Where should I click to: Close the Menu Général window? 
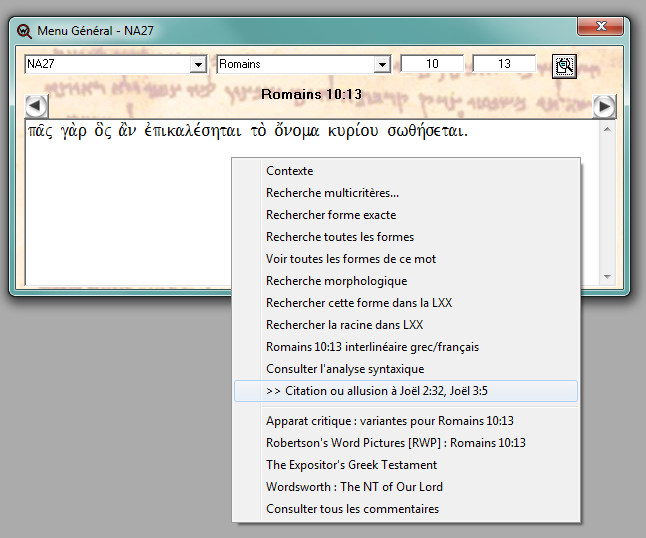pyautogui.click(x=601, y=26)
